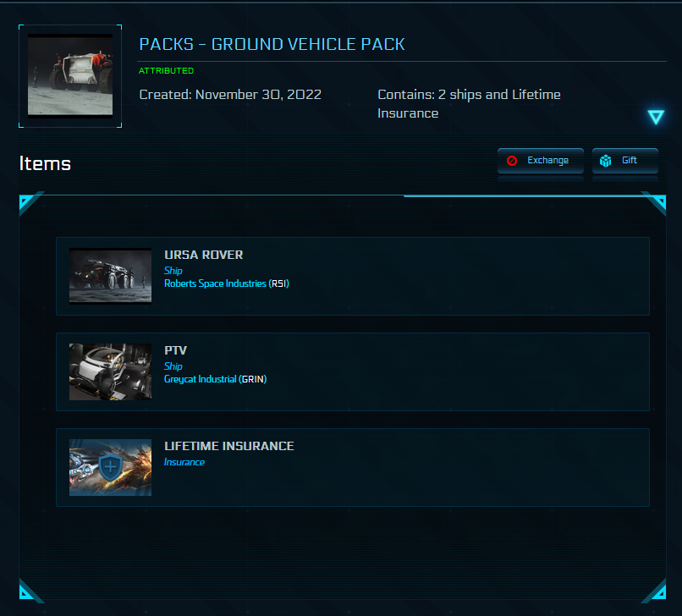Click the Created November 30, 2022 text
The image size is (682, 616).
(x=230, y=95)
